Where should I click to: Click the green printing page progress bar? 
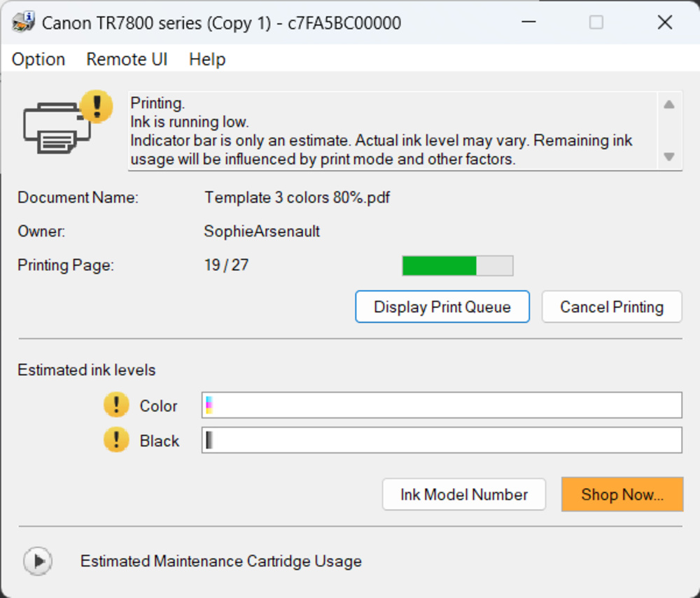pos(457,266)
